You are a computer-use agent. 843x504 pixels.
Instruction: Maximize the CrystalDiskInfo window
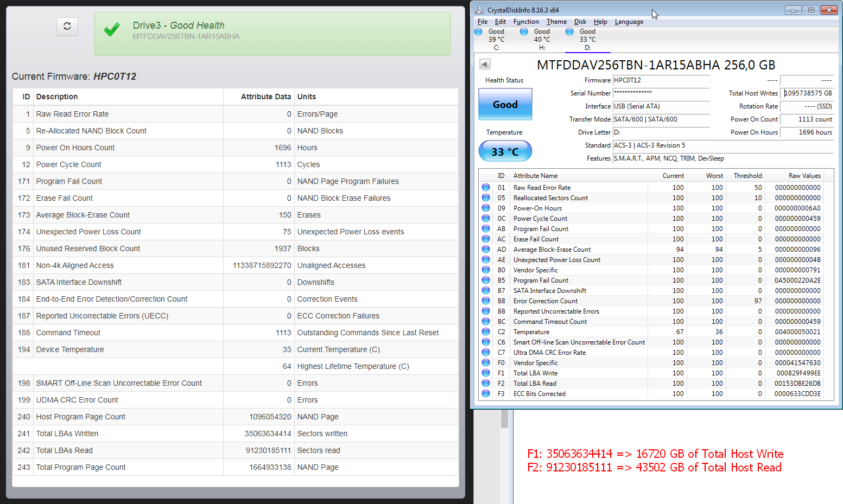[x=811, y=10]
